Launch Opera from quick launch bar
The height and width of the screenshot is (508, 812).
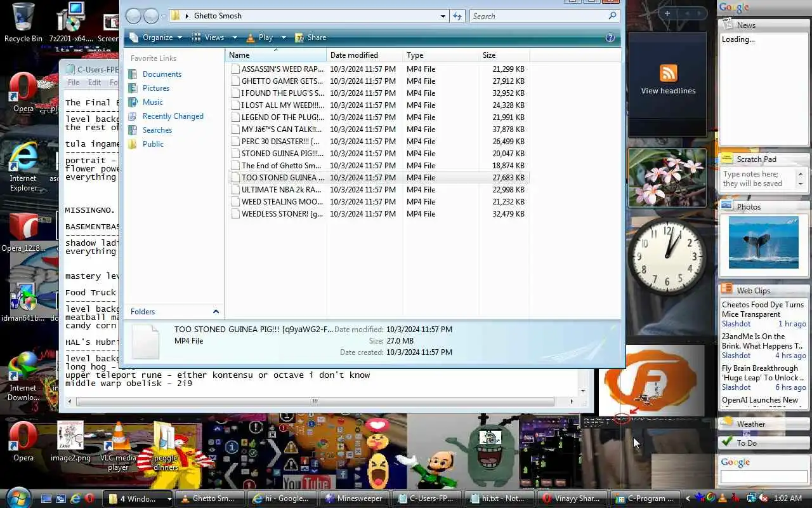(x=89, y=498)
